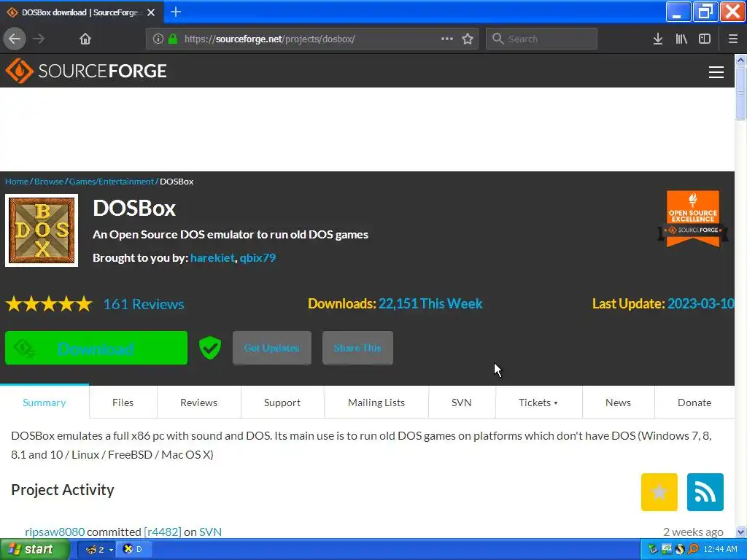Click the yellow star favorite button
The height and width of the screenshot is (560, 747).
click(x=659, y=492)
